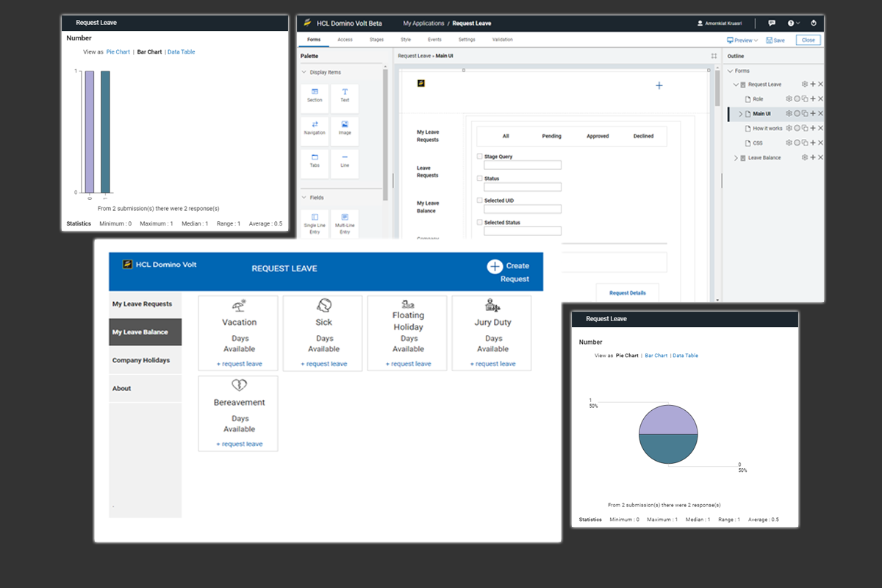The height and width of the screenshot is (588, 882).
Task: Click the blue plus icon on the canvas
Action: [659, 85]
